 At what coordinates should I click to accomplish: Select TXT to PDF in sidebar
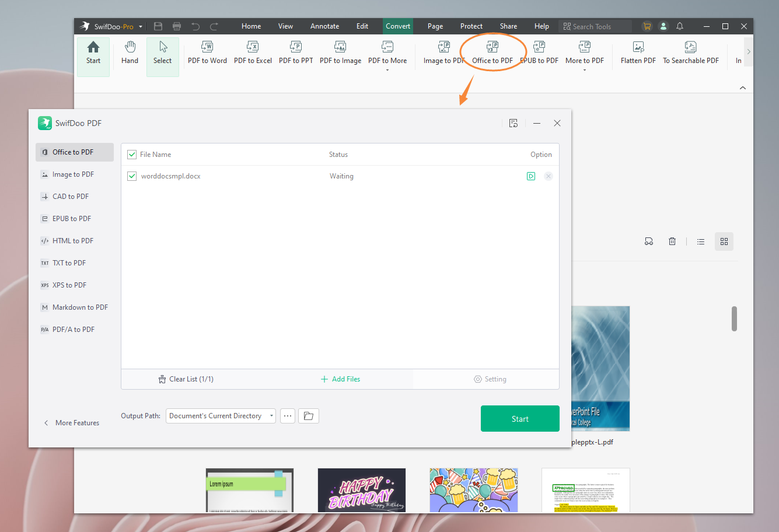pos(75,263)
